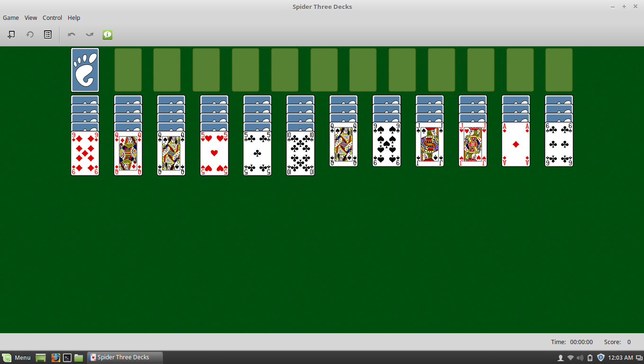Check the Wi-Fi status tray icon
This screenshot has width=644, height=364.
tap(569, 357)
